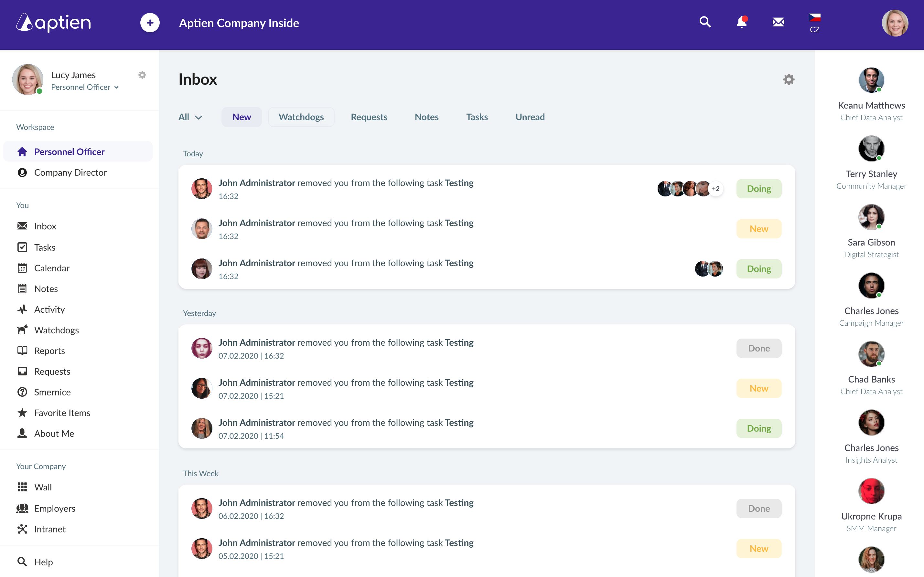This screenshot has width=924, height=577.
Task: Select Watchdogs in the sidebar
Action: (57, 330)
